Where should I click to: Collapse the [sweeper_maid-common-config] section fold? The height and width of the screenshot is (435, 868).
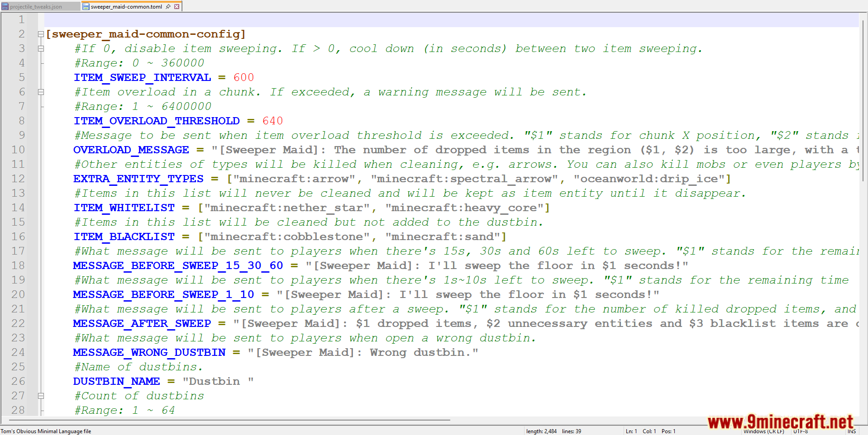(41, 34)
